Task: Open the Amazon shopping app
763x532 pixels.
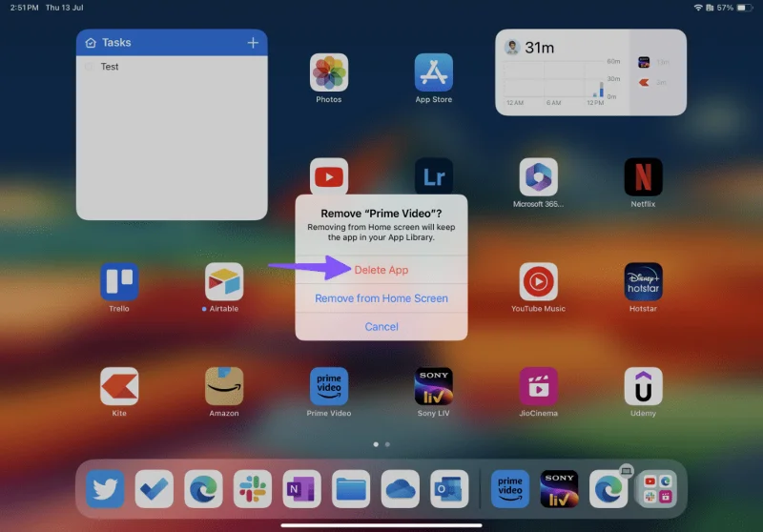Action: (224, 386)
